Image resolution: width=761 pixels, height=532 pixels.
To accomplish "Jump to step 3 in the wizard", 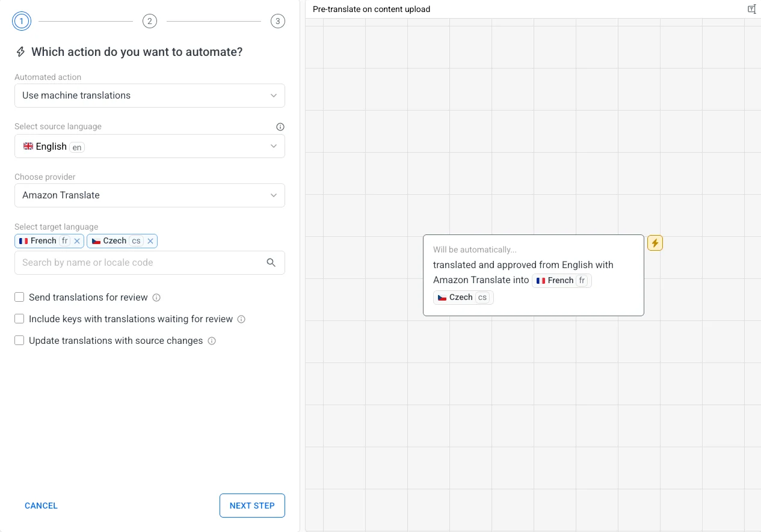I will pyautogui.click(x=277, y=22).
